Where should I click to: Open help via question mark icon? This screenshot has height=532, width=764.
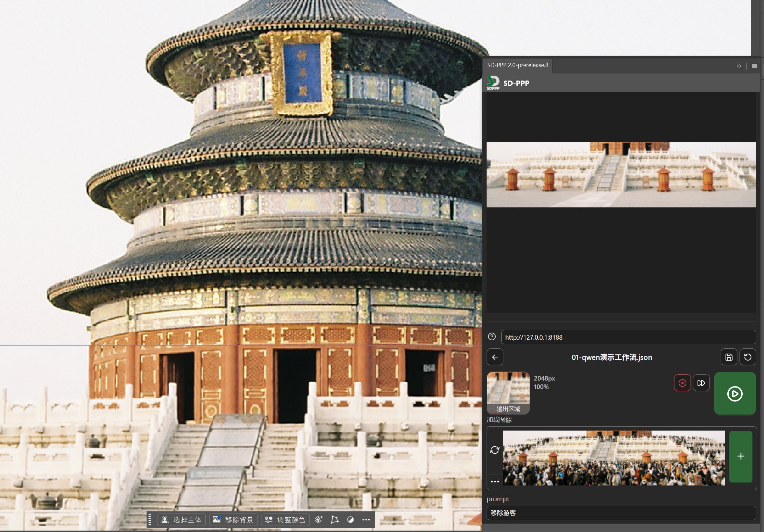[x=492, y=337]
